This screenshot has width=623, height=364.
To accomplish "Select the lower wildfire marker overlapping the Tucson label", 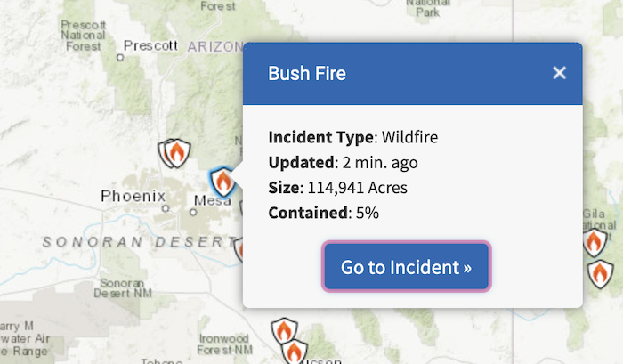I will pyautogui.click(x=295, y=352).
